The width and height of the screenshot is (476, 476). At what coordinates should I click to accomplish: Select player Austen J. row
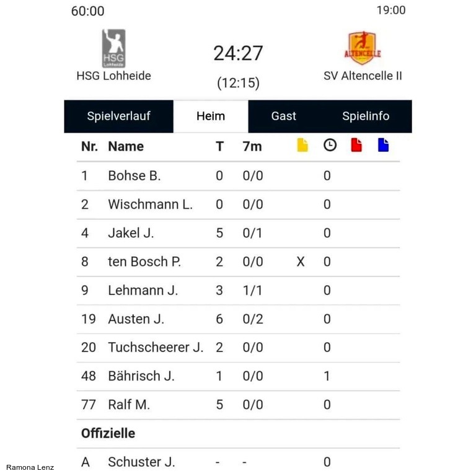(x=238, y=319)
